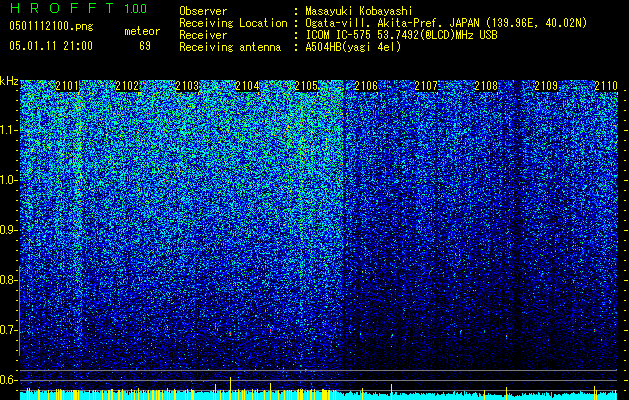Image resolution: width=629 pixels, height=400 pixels.
Task: Click the 'Observer' field label
Action: (203, 11)
